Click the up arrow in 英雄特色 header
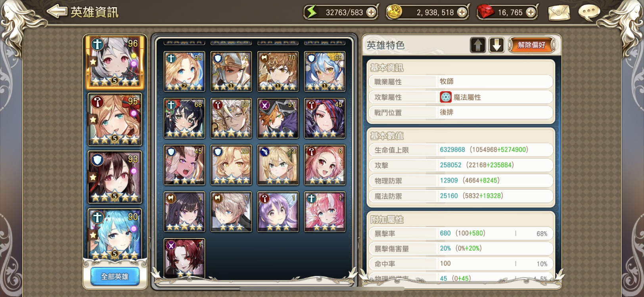Screen dimensions: 644x297 coord(478,45)
